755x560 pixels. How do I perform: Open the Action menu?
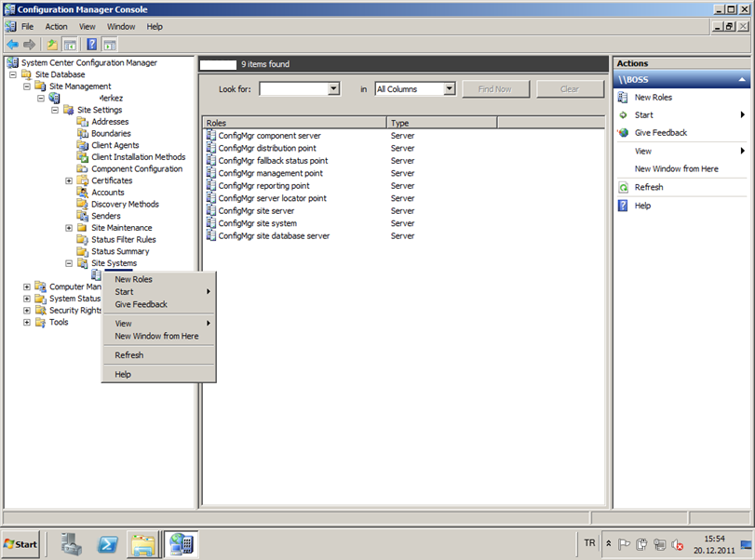click(57, 27)
